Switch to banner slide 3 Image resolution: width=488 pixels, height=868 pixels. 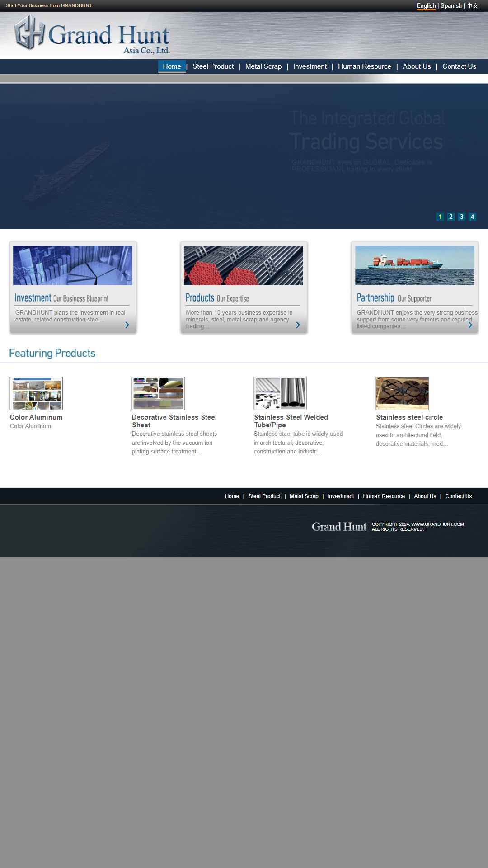pyautogui.click(x=461, y=217)
